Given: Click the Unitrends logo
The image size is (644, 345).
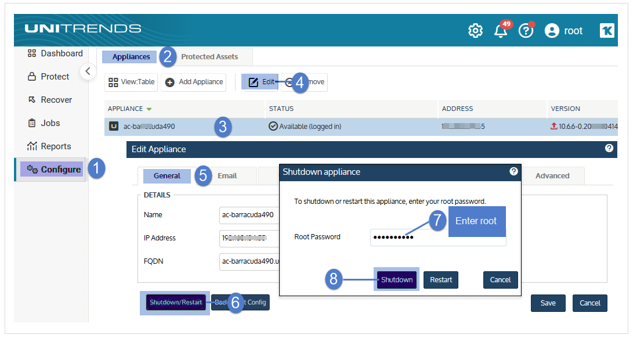Looking at the screenshot, I should (x=82, y=28).
